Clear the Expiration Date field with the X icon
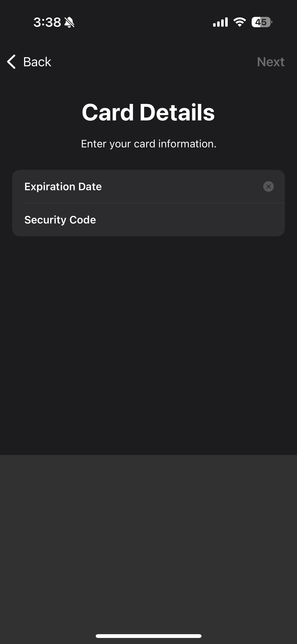 point(268,186)
